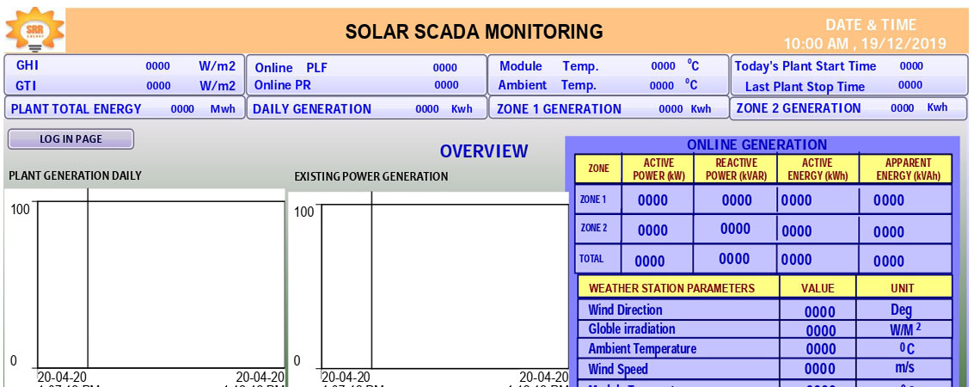This screenshot has height=387, width=980.
Task: Click the Online PLF value
Action: [444, 68]
